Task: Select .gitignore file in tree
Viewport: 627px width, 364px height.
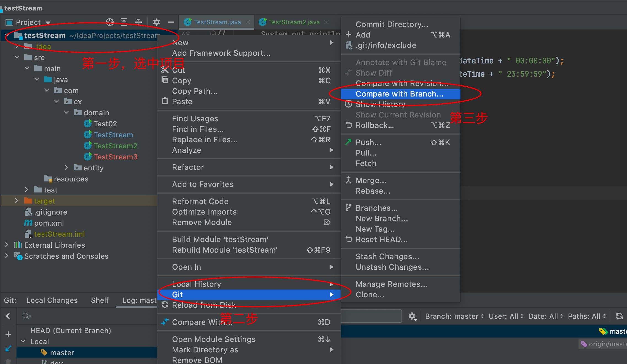Action: [x=46, y=212]
